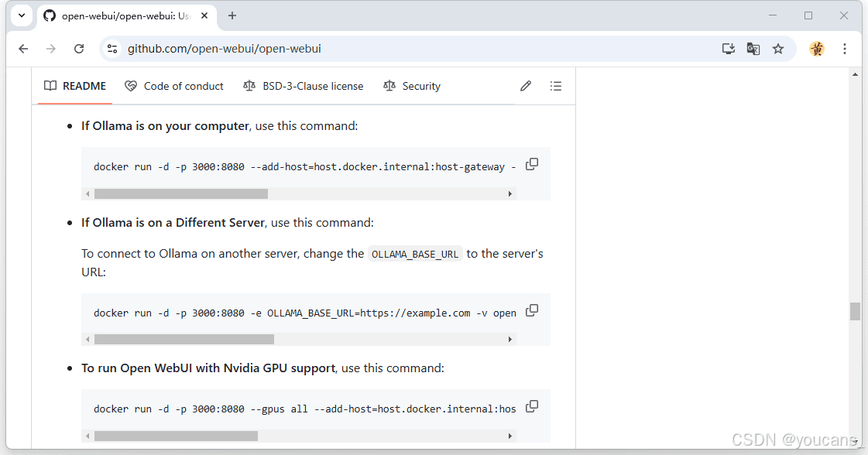Open the Code of conduct tab
The image size is (868, 455).
click(173, 86)
